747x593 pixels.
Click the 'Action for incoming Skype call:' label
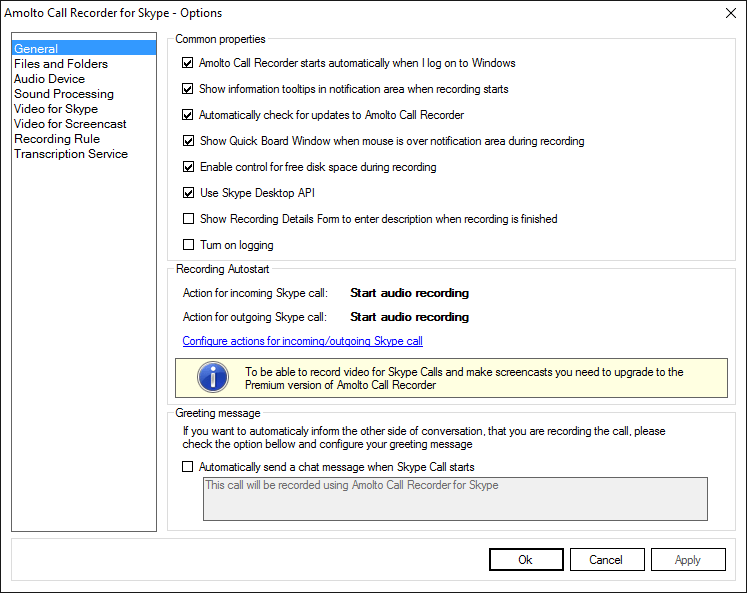pyautogui.click(x=255, y=293)
